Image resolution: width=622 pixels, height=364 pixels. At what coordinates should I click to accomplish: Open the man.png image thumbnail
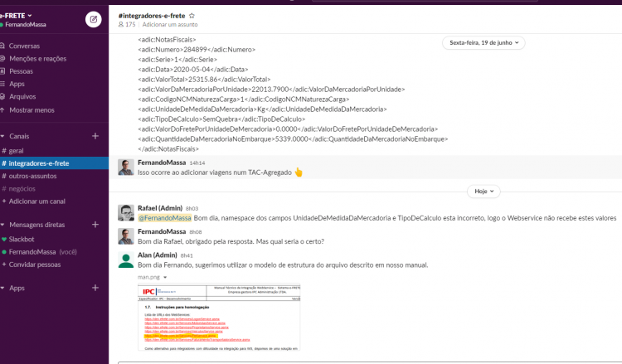[219, 318]
